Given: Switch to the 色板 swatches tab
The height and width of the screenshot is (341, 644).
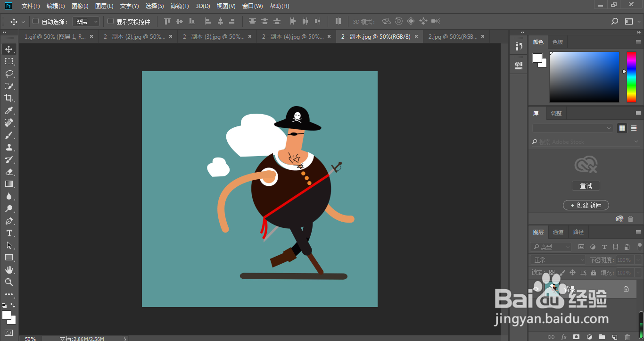Looking at the screenshot, I should coord(558,42).
